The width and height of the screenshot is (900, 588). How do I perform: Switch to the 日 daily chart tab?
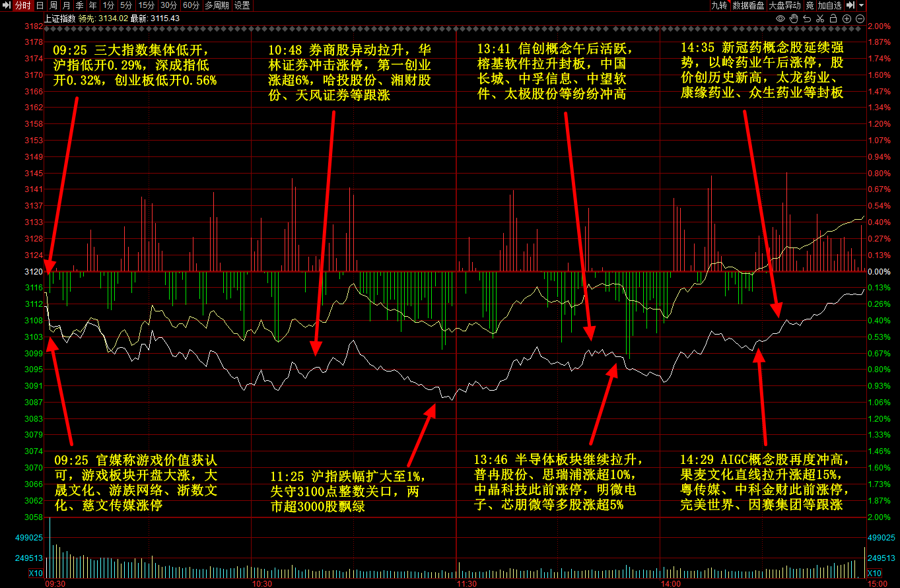40,5
